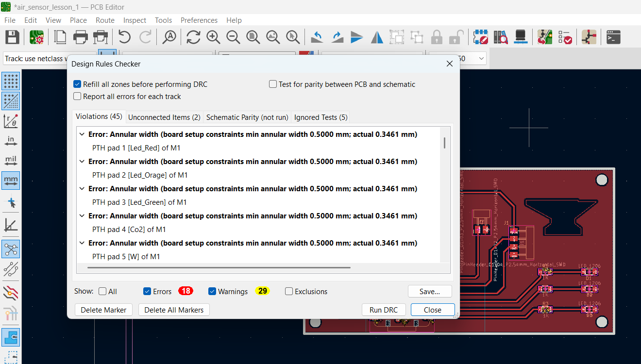Image resolution: width=641 pixels, height=364 pixels.
Task: Open the Footprint Editor icon
Action: 481,37
